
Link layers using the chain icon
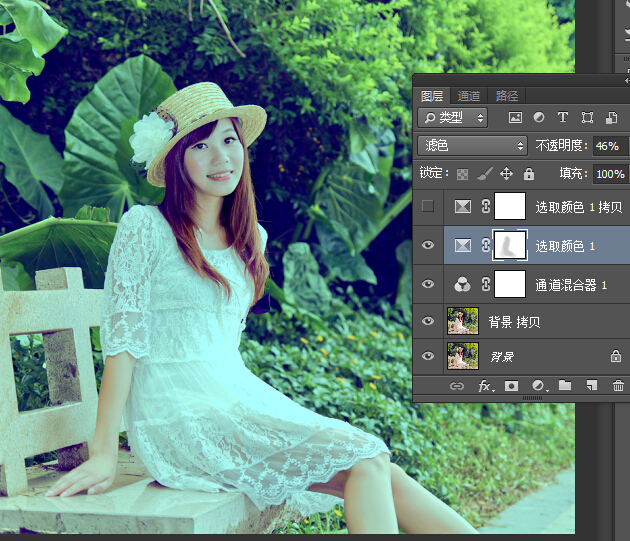pyautogui.click(x=457, y=386)
